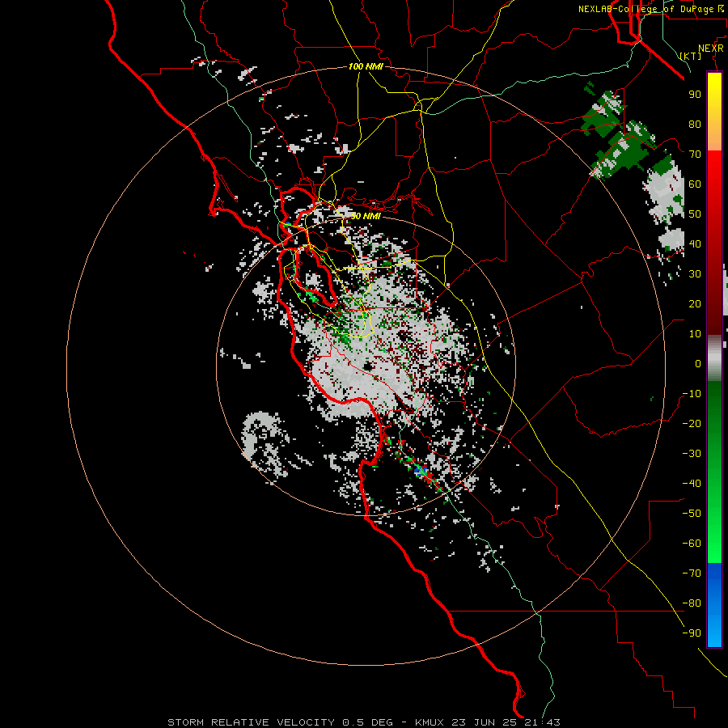Click the 40 value on the velocity scale

[695, 244]
